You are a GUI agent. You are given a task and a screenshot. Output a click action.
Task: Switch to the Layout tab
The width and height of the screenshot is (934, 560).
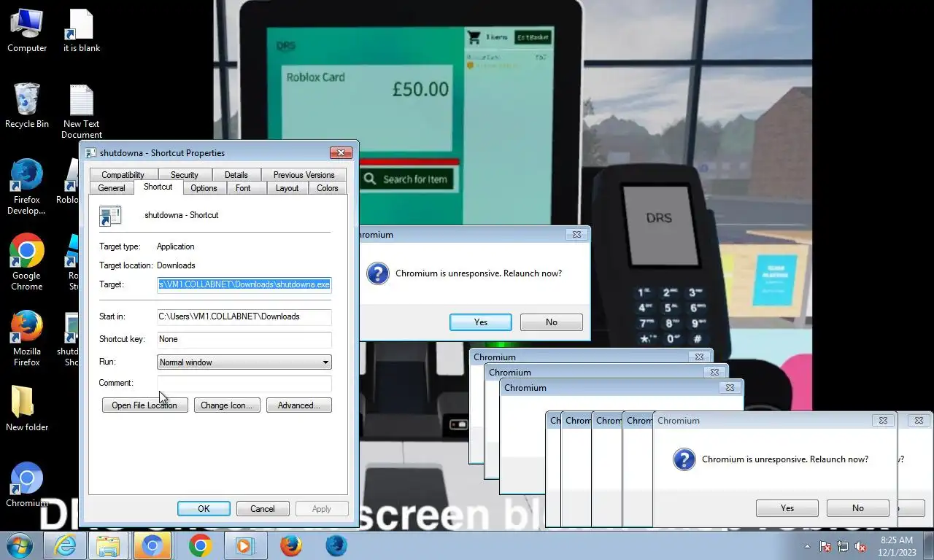point(287,188)
